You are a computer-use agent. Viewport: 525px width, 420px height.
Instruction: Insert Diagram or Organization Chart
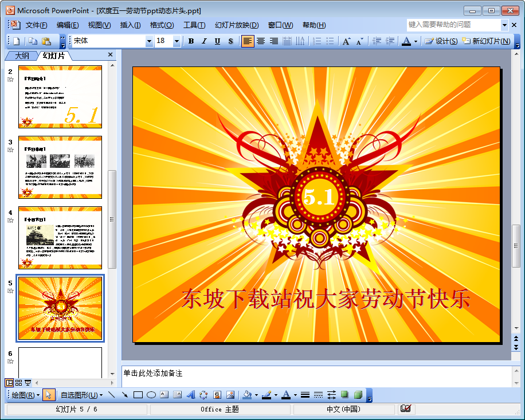pyautogui.click(x=203, y=395)
